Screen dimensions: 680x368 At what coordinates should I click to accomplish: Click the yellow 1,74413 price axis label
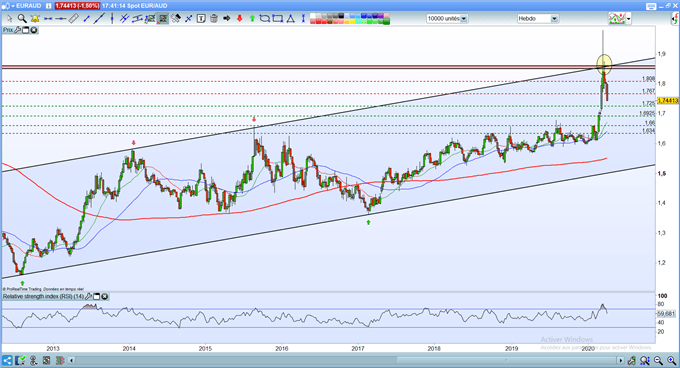tap(668, 101)
